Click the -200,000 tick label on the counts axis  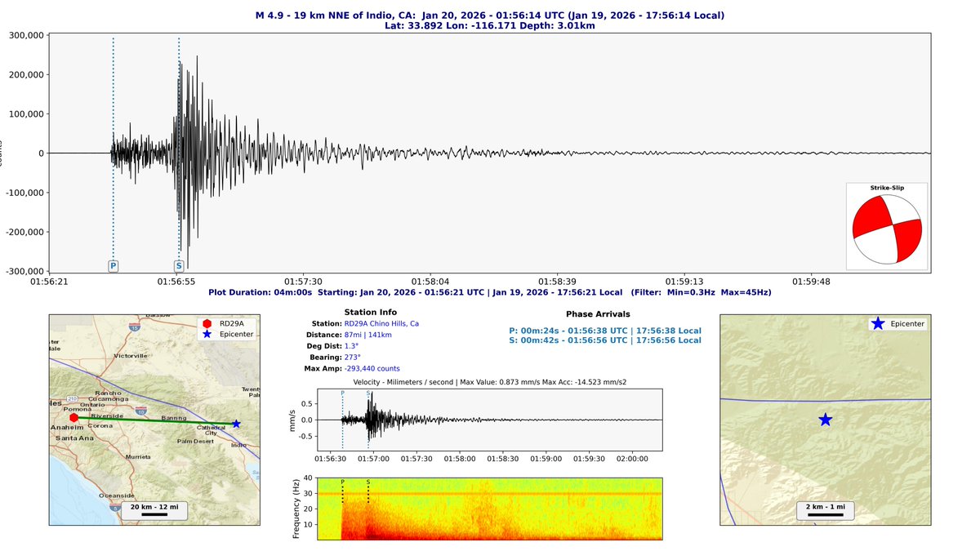pos(23,232)
